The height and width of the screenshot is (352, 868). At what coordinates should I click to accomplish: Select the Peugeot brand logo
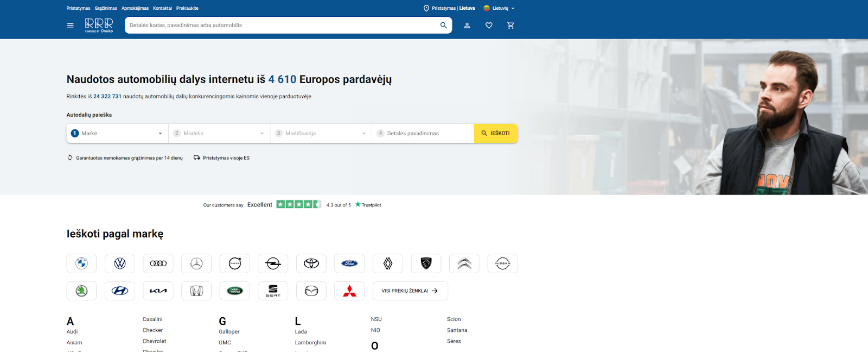pos(426,263)
